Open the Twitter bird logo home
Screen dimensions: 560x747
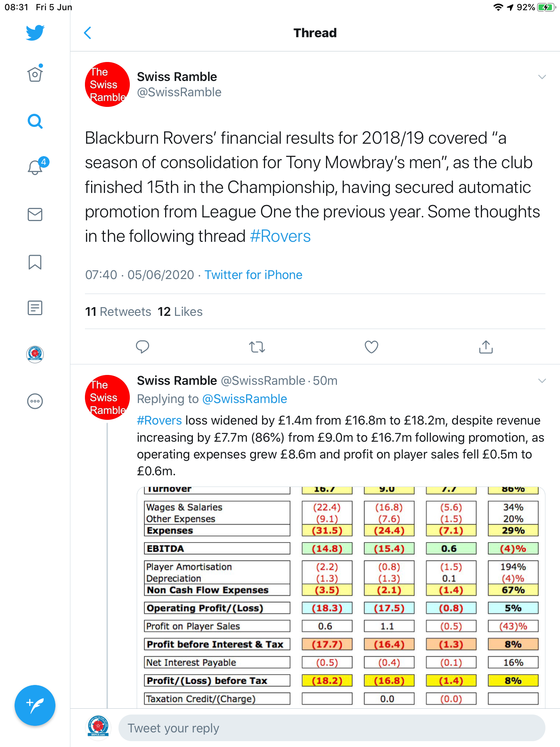point(35,33)
